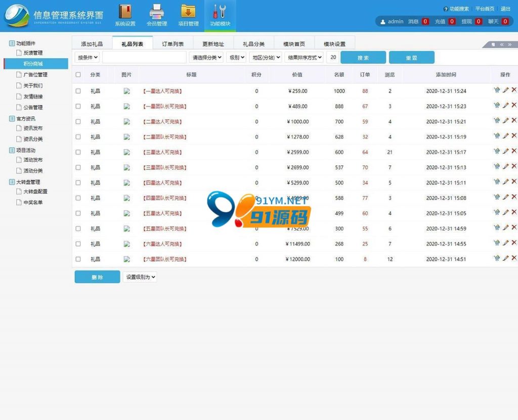
Task: Open the 功能模块 tools icon
Action: click(220, 12)
